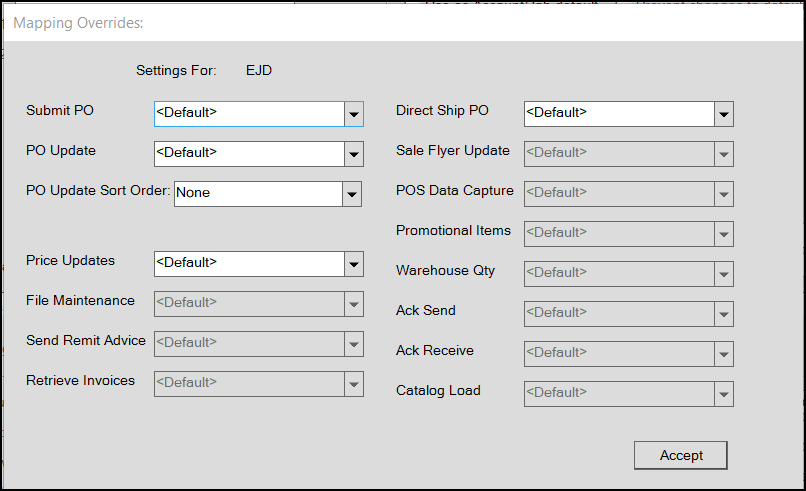Click the PO Update label

click(61, 151)
